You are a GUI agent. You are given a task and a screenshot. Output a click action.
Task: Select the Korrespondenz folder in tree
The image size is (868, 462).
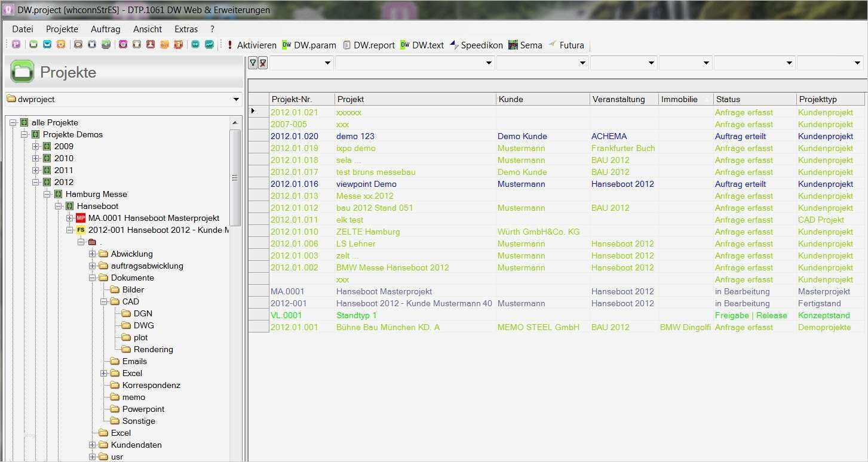coord(151,385)
